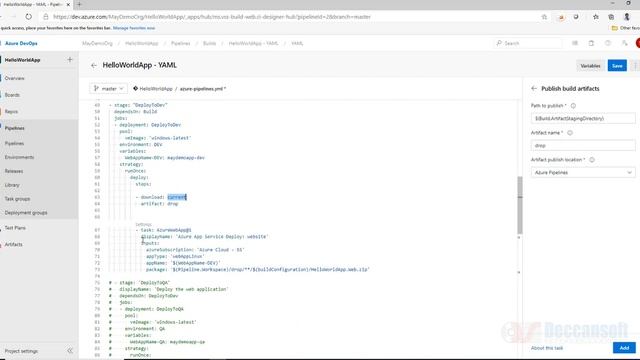Open Manage favorites now link
This screenshot has width=640, height=360.
[134, 28]
